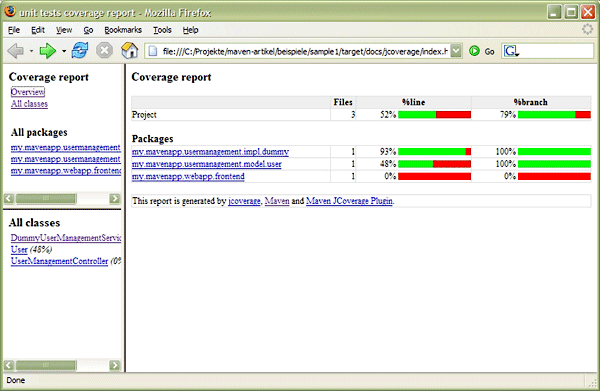
Task: Open the Back button history dropdown
Action: pos(31,51)
